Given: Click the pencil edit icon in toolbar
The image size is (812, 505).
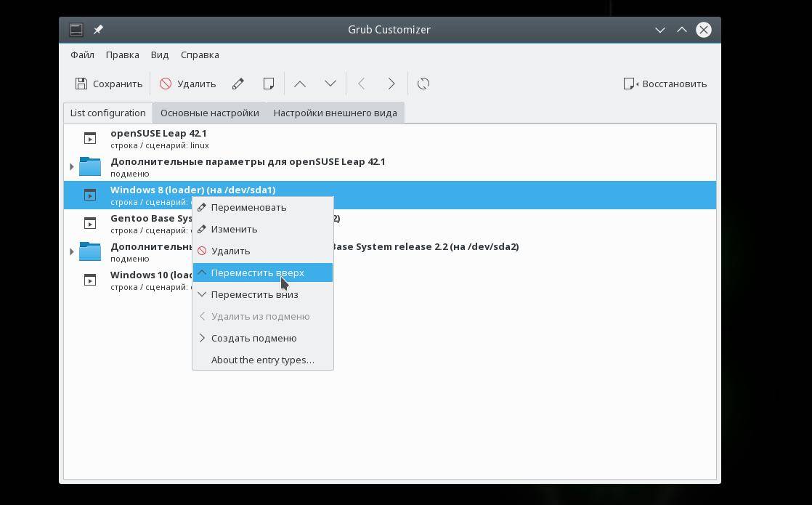Looking at the screenshot, I should pyautogui.click(x=237, y=84).
